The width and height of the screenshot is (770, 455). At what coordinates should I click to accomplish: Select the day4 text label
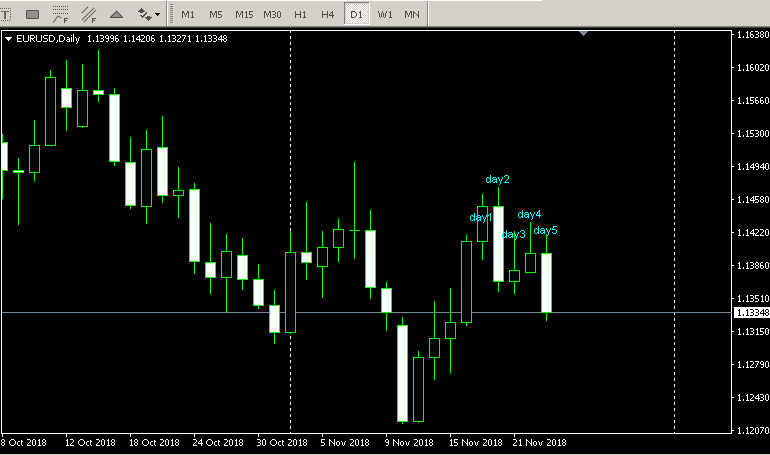click(x=529, y=214)
